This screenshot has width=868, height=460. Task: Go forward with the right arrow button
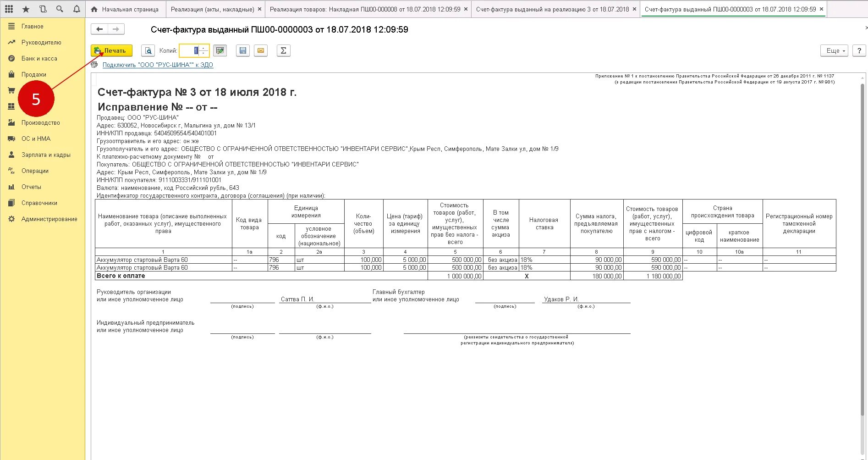[x=116, y=29]
